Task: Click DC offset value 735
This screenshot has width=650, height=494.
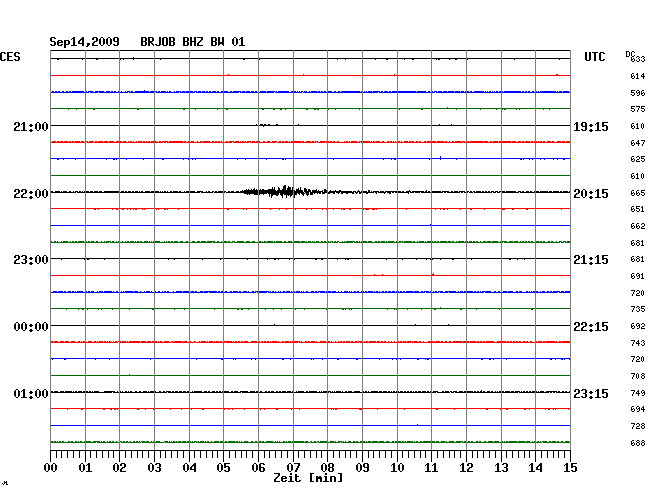Action: (638, 309)
